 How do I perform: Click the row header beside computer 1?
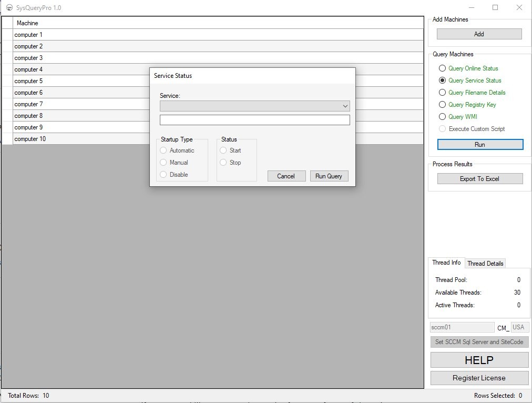coord(7,35)
